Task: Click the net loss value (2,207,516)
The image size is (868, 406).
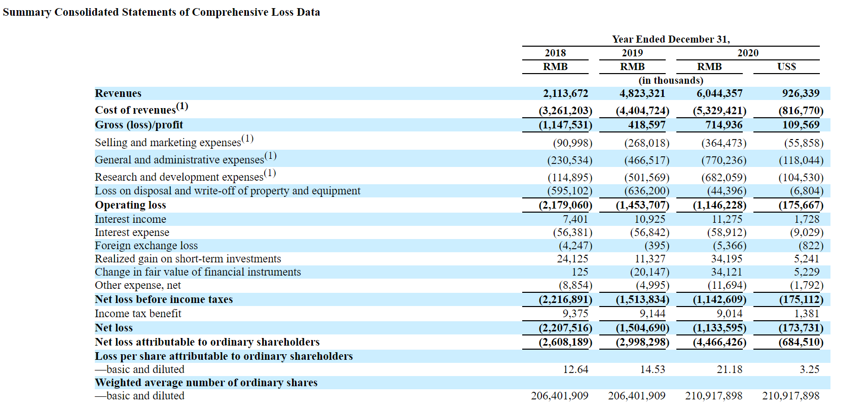Action: (x=565, y=328)
